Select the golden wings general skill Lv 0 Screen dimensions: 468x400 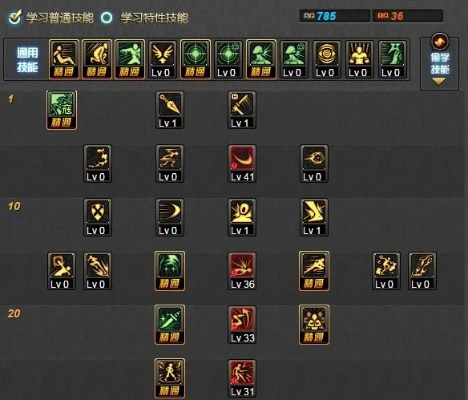pos(162,59)
